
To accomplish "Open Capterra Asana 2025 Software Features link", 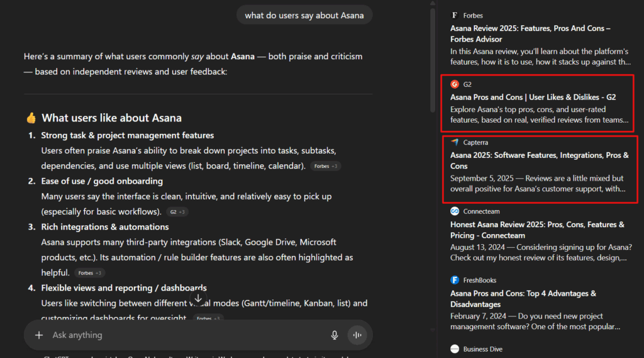I will 539,160.
